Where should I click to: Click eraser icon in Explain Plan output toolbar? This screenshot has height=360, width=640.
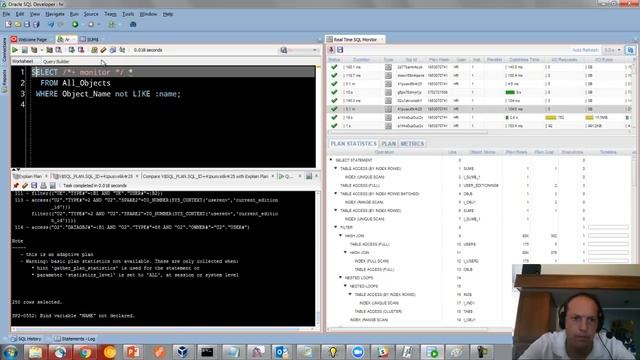coord(25,185)
